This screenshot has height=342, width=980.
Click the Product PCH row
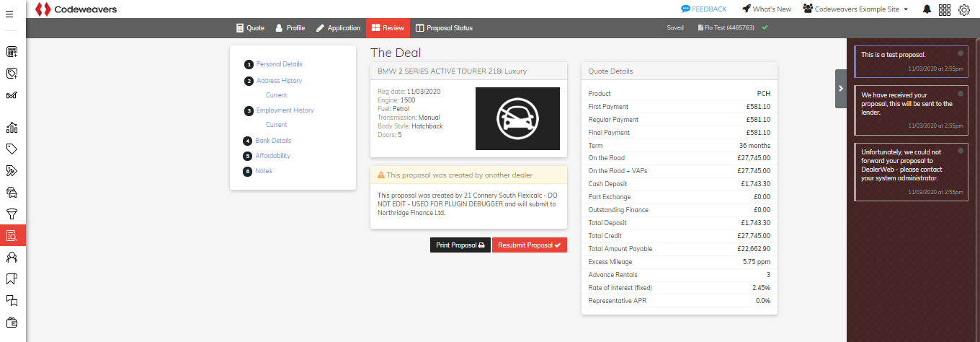tap(680, 94)
